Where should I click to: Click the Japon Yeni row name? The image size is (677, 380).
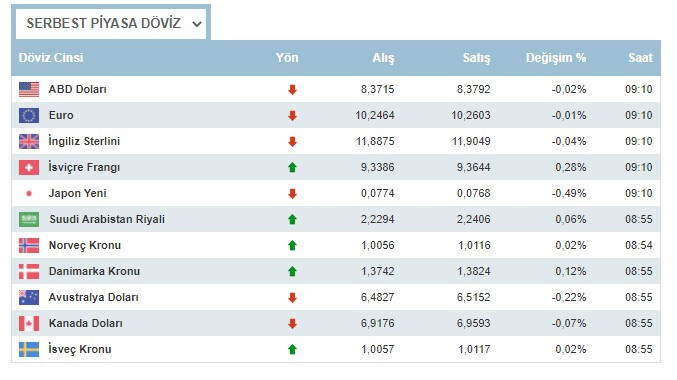coord(77,193)
